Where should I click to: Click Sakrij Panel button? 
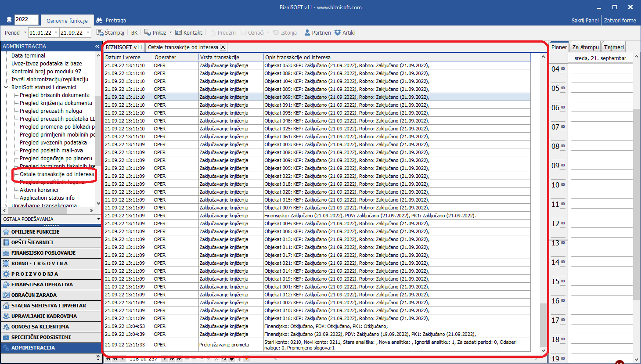585,20
